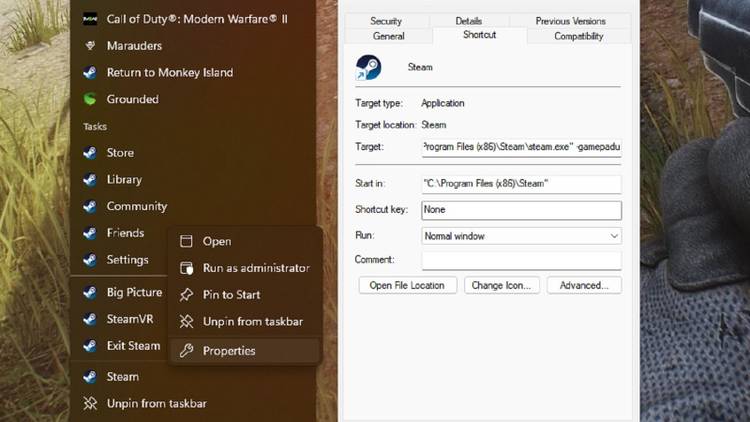Click Steam icon beside the Steam app entry
This screenshot has width=750, height=422.
tap(90, 377)
